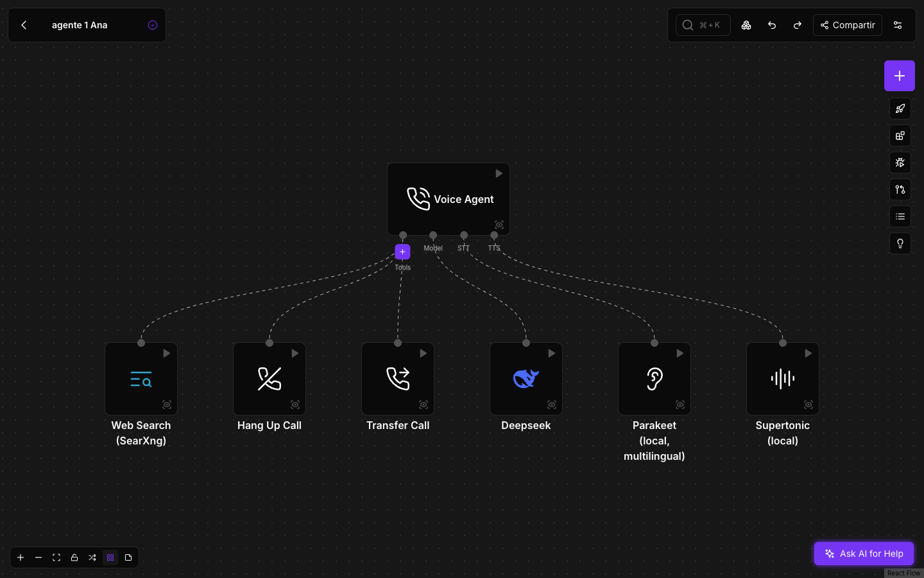This screenshot has height=578, width=924.
Task: Click the purple add node plus button
Action: click(x=900, y=76)
